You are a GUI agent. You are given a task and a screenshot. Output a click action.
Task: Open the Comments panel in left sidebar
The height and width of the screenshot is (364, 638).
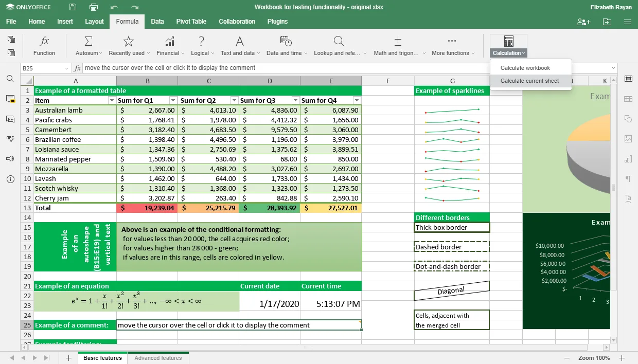[x=10, y=99]
